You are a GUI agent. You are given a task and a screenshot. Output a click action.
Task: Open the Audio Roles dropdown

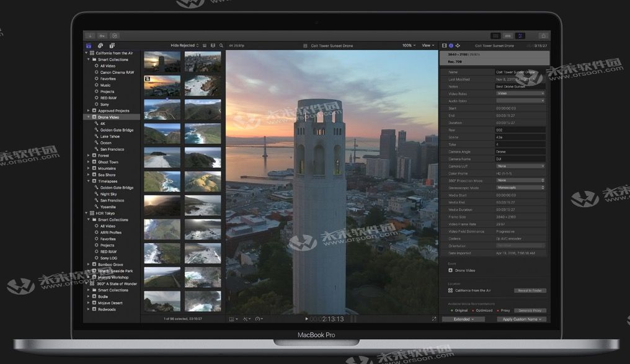(520, 101)
